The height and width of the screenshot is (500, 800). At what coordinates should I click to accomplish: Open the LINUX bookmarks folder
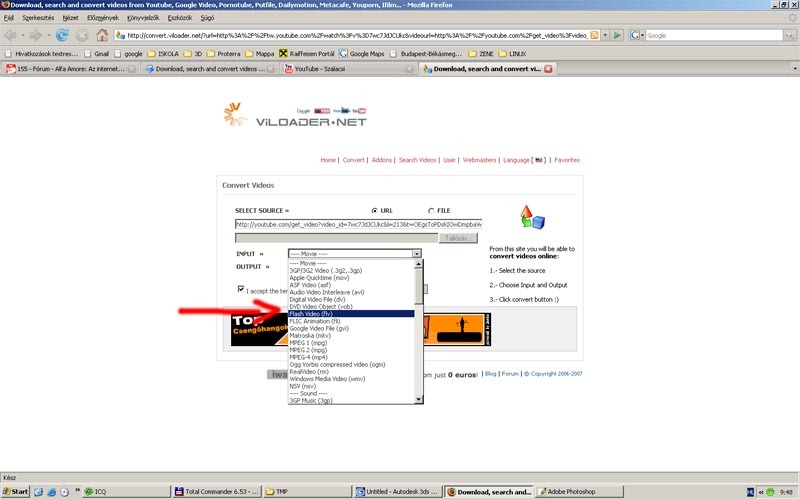point(512,54)
